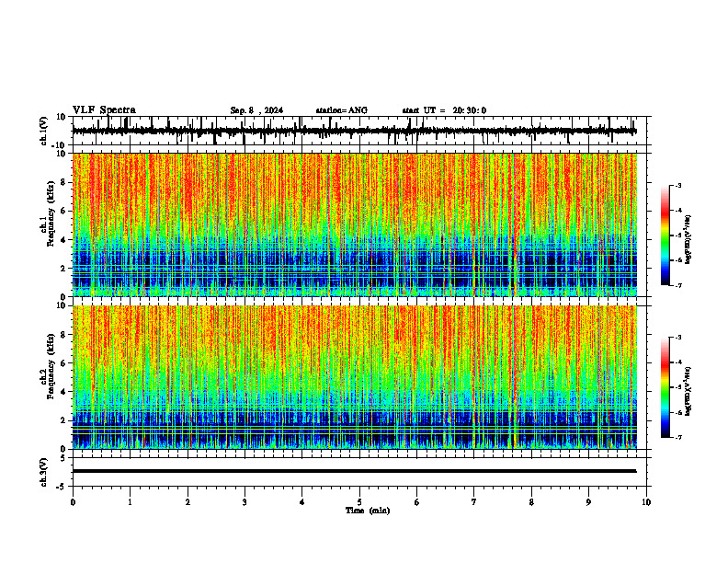Select the "Sep. 8, 2024" date label
Image resolution: width=728 pixels, height=563 pixels.
click(256, 110)
